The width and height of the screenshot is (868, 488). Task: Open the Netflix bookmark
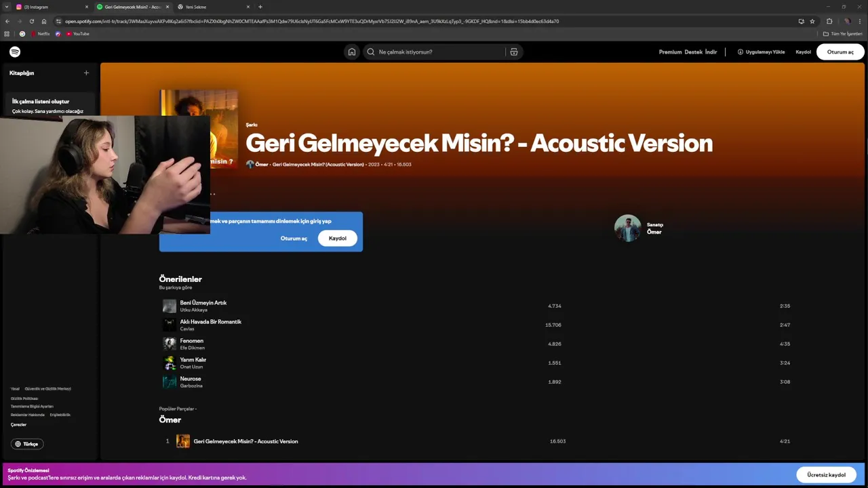pos(40,34)
